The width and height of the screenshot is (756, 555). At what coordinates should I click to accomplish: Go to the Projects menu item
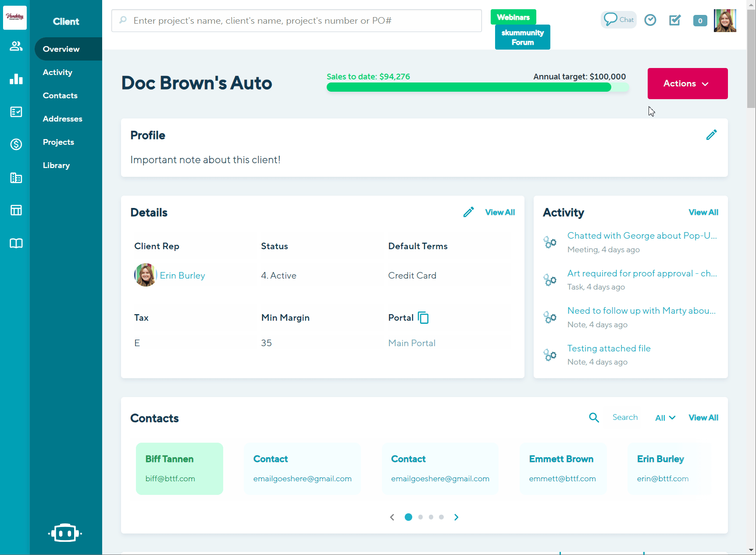pyautogui.click(x=58, y=142)
